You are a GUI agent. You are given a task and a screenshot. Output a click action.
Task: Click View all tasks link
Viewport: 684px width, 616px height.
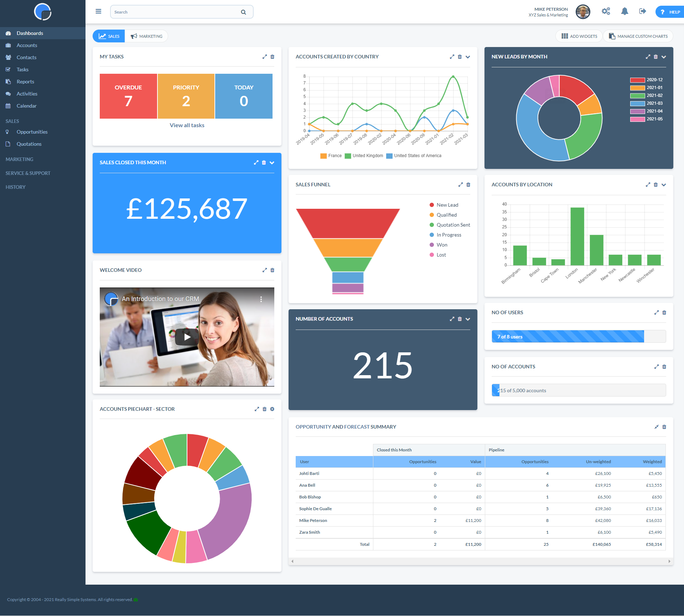tap(187, 125)
